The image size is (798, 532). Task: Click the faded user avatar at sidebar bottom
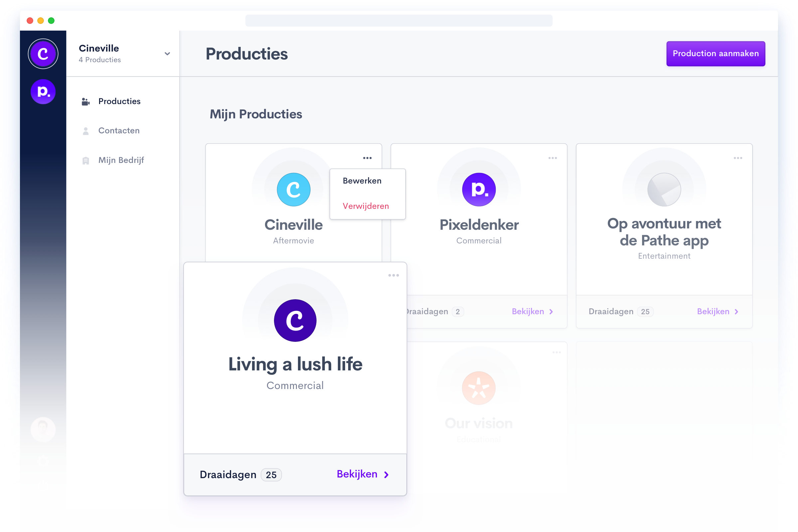[x=43, y=429]
